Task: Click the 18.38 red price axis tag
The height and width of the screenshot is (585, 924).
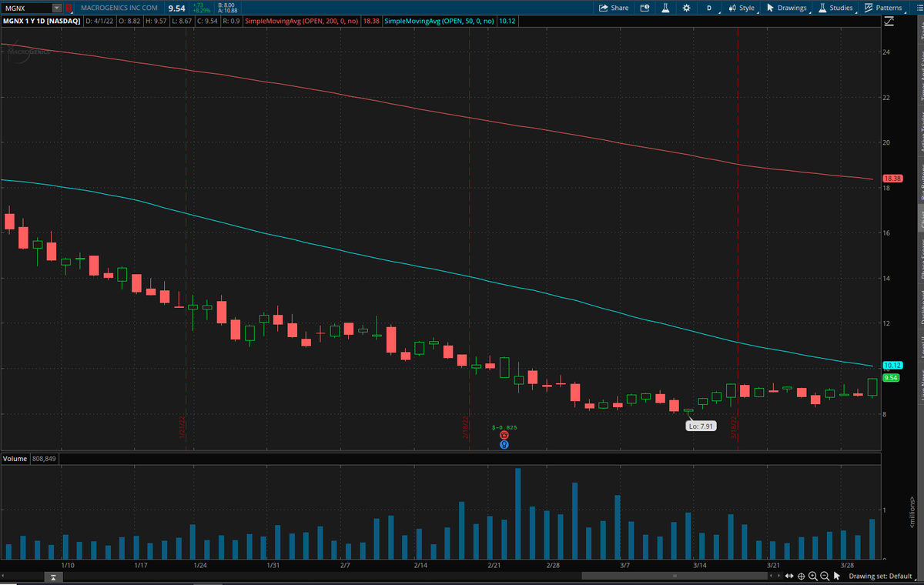Action: click(892, 179)
